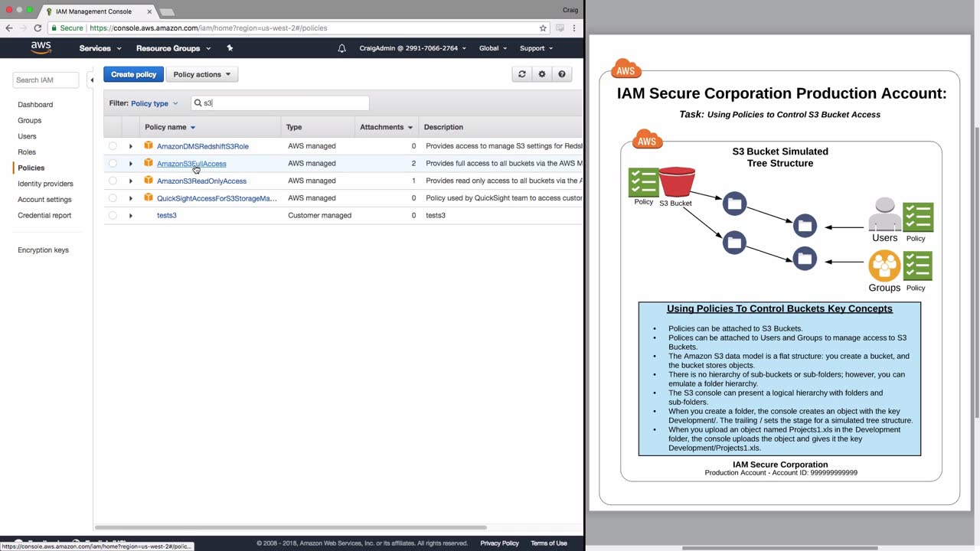
Task: Open the Chrome three-dot menu
Action: point(574,28)
